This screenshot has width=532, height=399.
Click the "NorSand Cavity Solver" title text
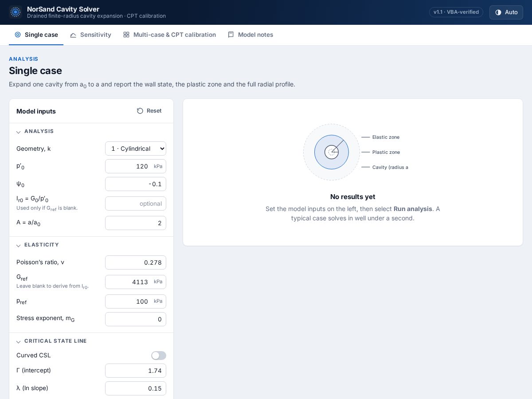point(63,9)
